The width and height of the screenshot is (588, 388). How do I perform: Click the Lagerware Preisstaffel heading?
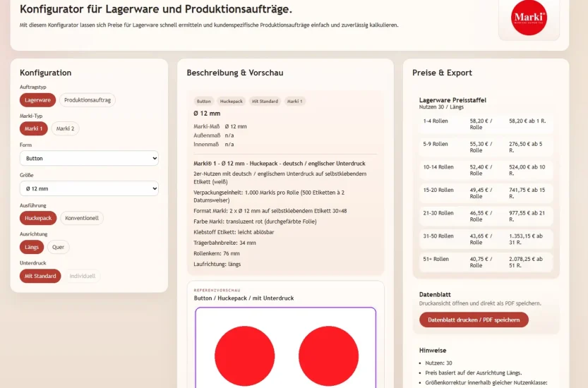pyautogui.click(x=452, y=100)
